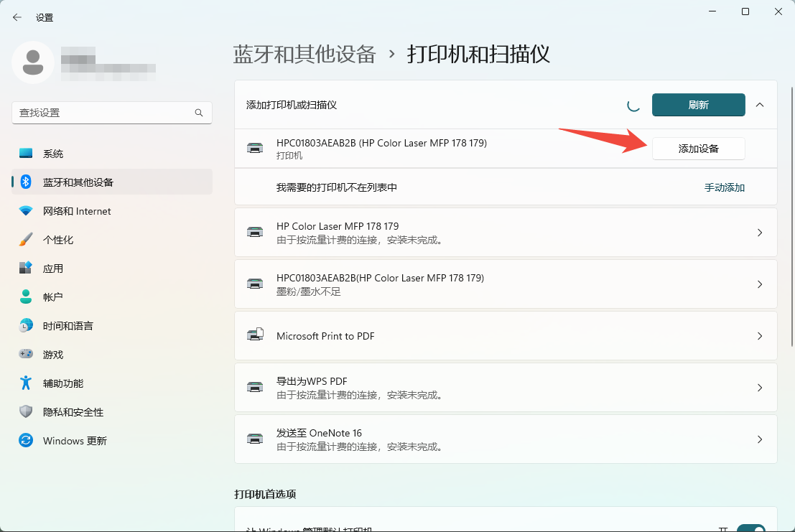Click the back arrow in title bar
Viewport: 795px width, 532px height.
[17, 17]
